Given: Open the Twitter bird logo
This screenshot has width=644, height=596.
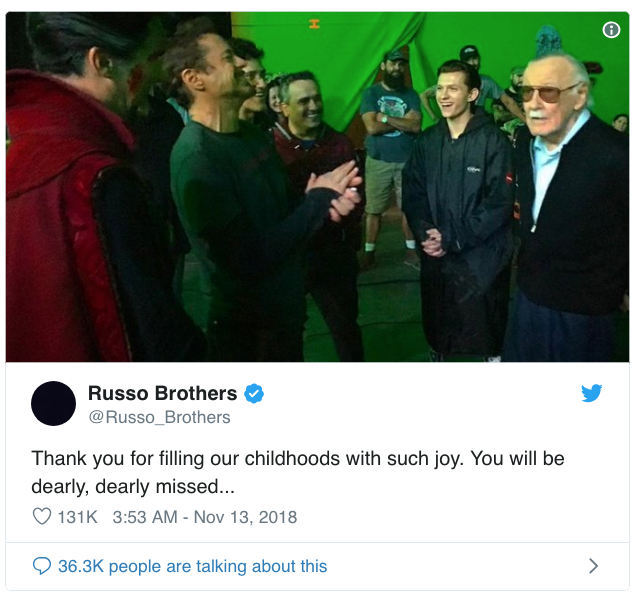Looking at the screenshot, I should click(591, 393).
